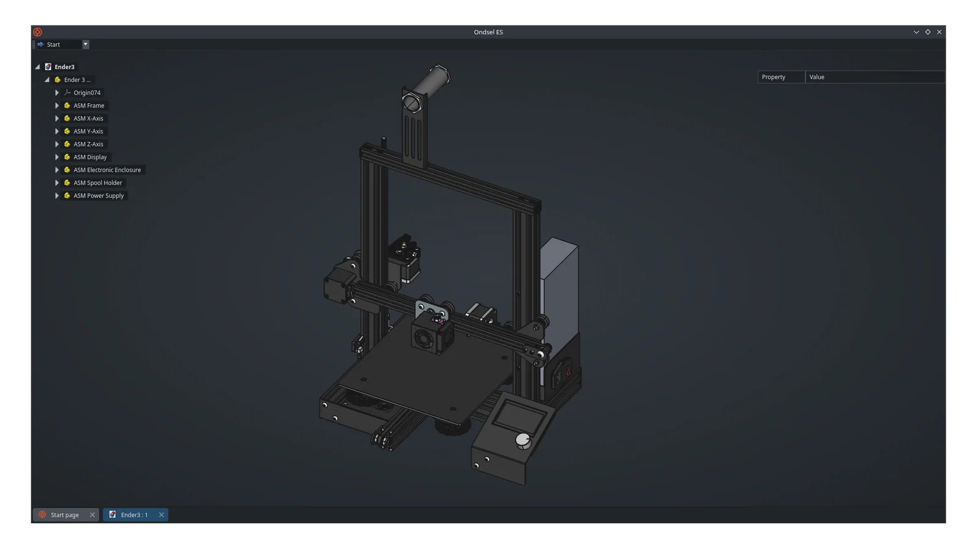977x560 pixels.
Task: Click the Ondsel logo icon in title bar
Action: click(x=38, y=32)
